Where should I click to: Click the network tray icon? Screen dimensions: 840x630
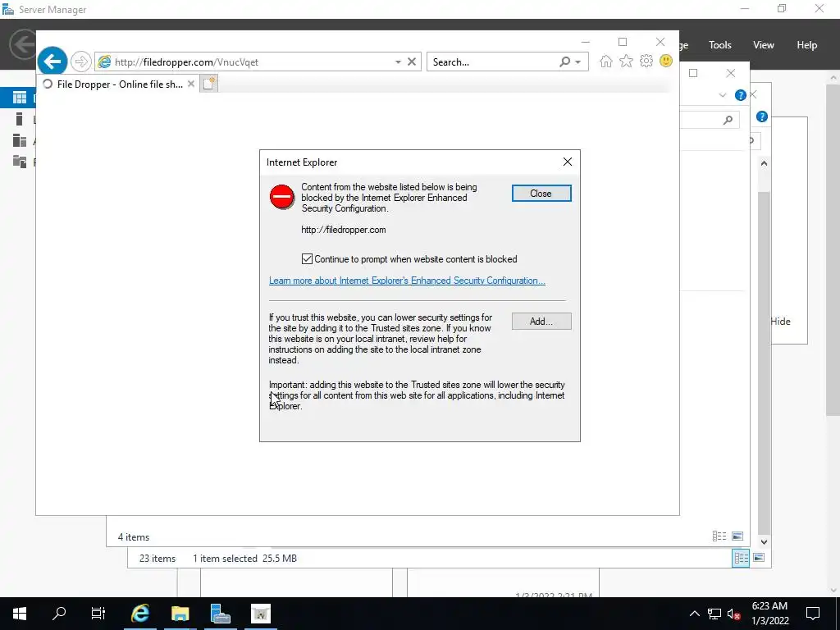click(x=714, y=614)
